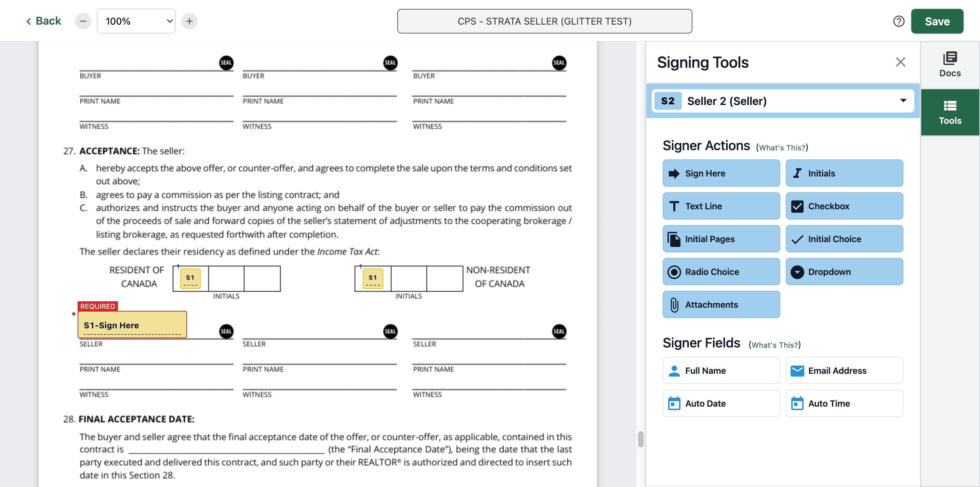The width and height of the screenshot is (980, 487).
Task: Click third empty initials box under Resident of Canada
Action: point(262,279)
